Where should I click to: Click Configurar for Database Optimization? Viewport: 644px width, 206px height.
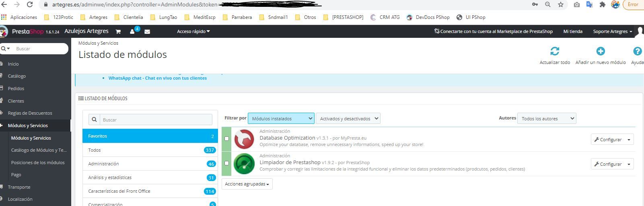pyautogui.click(x=608, y=140)
